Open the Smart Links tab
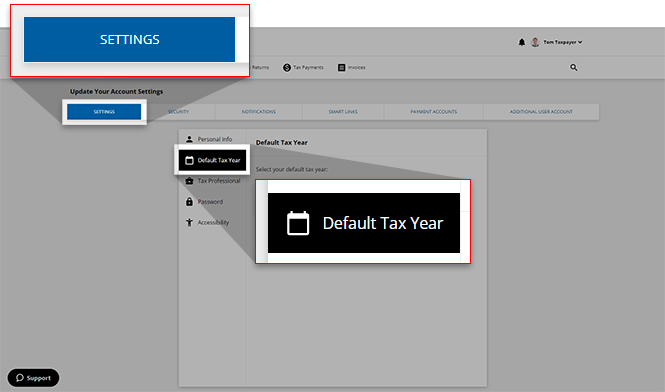 point(343,112)
